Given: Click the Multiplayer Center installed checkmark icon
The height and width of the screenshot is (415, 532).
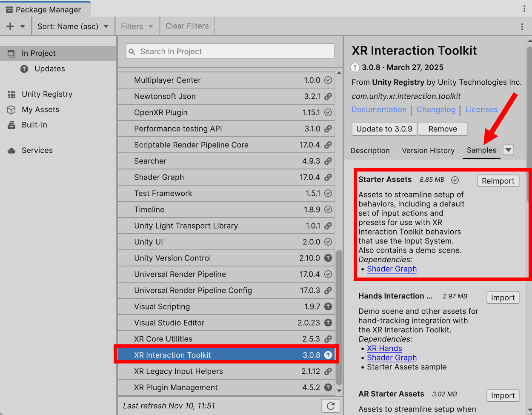Looking at the screenshot, I should click(x=328, y=80).
